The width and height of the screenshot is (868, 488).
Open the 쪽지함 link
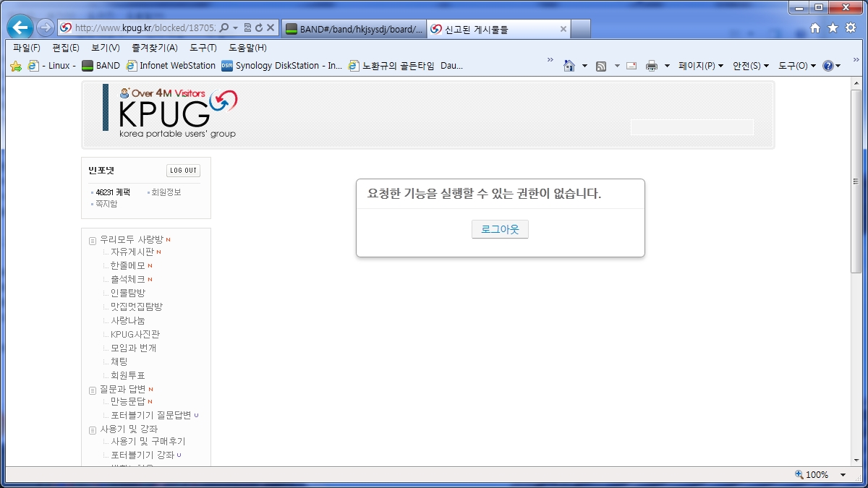click(106, 204)
